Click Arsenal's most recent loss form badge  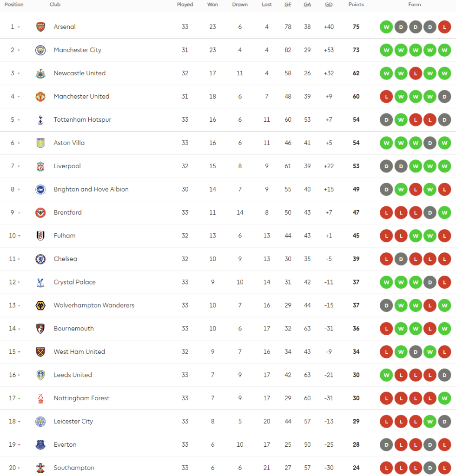[x=444, y=27]
